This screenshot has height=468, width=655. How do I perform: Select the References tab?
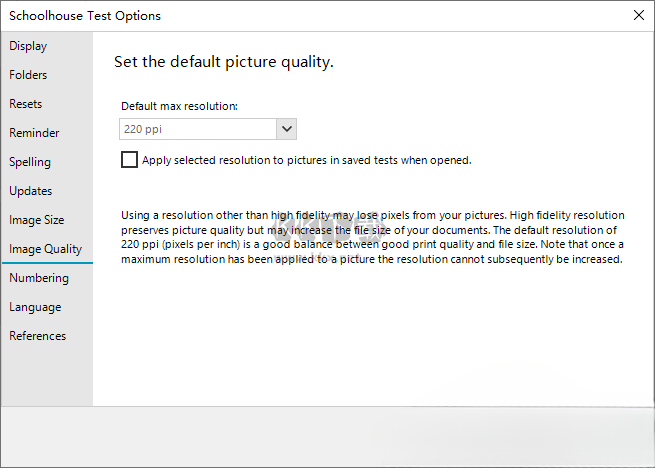(38, 336)
